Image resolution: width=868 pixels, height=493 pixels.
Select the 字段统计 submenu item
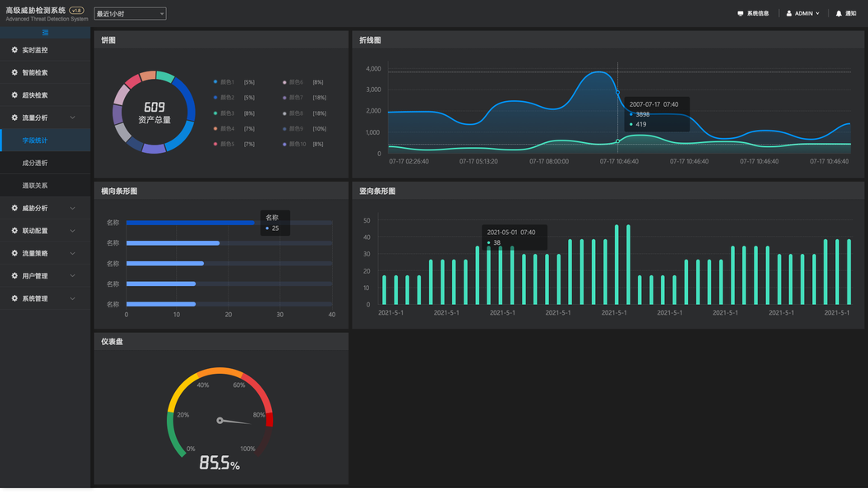point(45,140)
